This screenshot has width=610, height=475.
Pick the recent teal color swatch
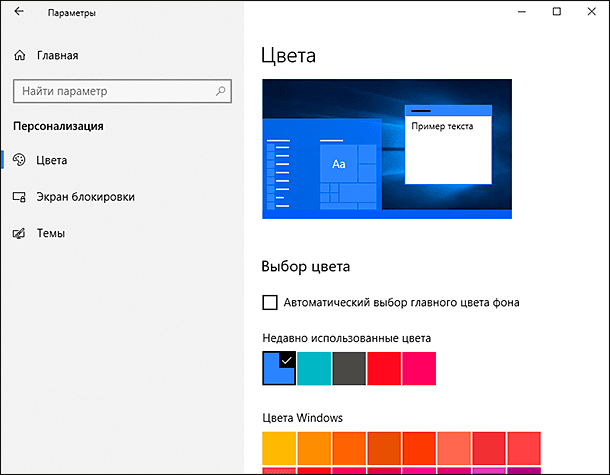[x=314, y=368]
